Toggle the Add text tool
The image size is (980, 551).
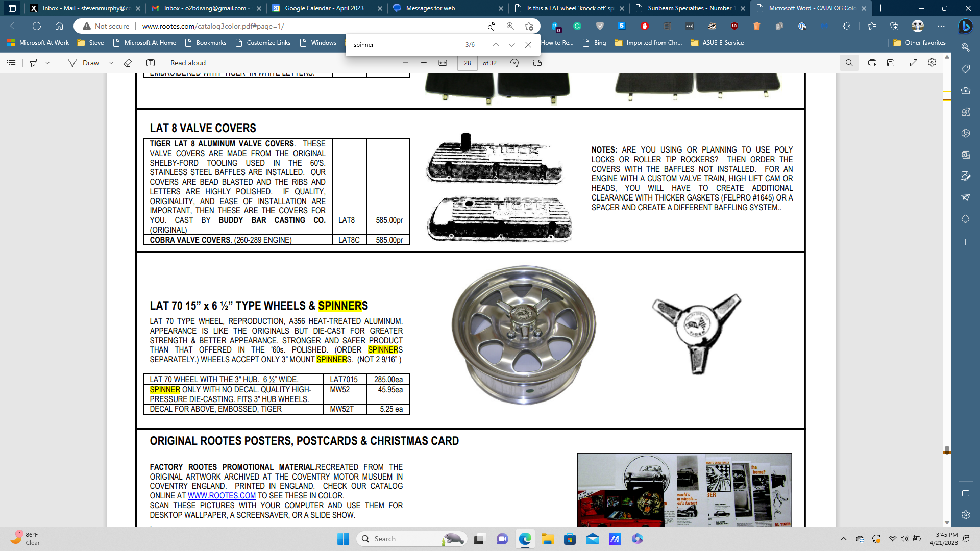pos(151,63)
